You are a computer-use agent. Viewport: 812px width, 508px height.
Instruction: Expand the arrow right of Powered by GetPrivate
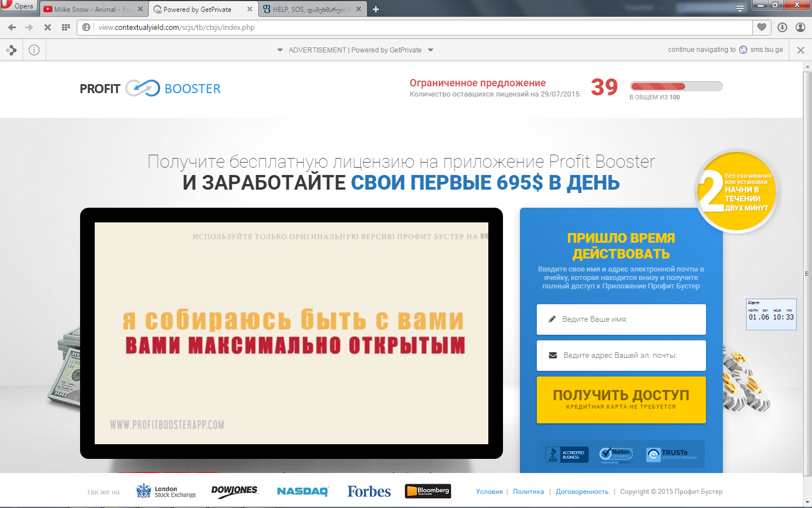(431, 50)
